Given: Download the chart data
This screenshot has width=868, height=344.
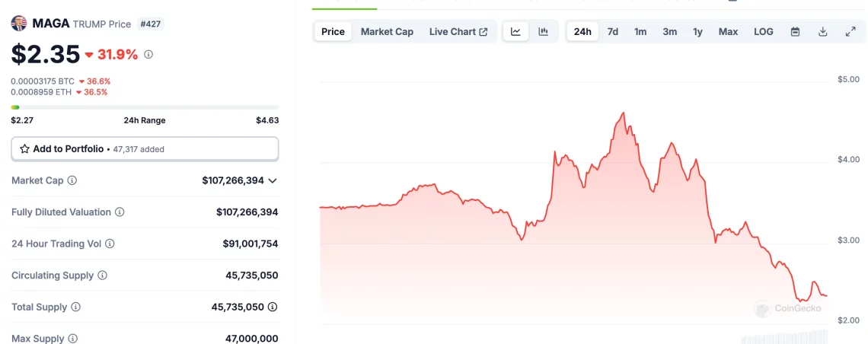Looking at the screenshot, I should pyautogui.click(x=822, y=32).
